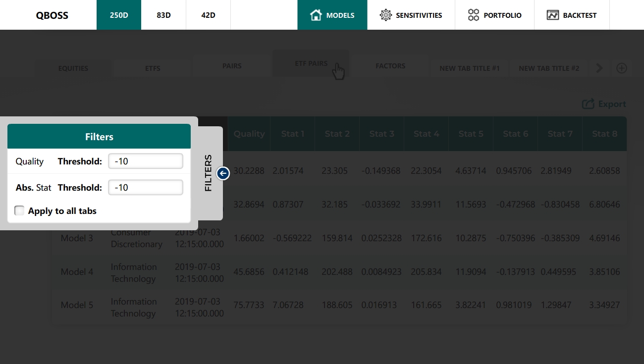Click the QBOSS logo
The image size is (644, 364).
[52, 15]
